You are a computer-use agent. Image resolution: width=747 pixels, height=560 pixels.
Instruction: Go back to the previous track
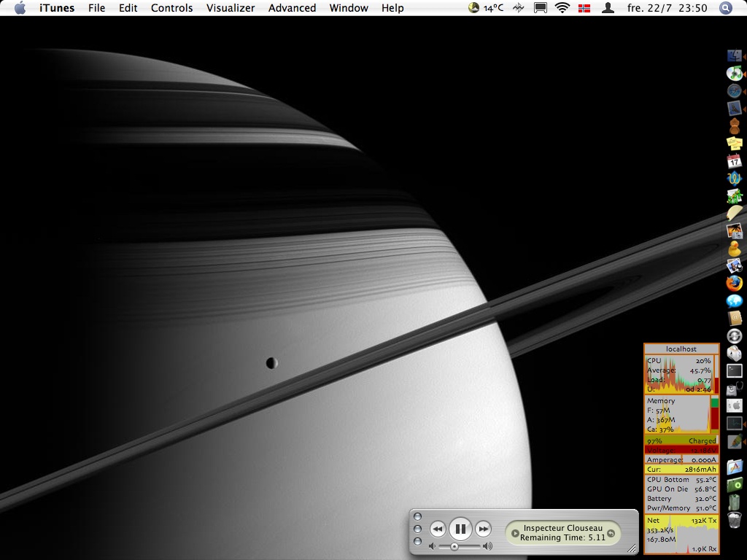click(438, 529)
